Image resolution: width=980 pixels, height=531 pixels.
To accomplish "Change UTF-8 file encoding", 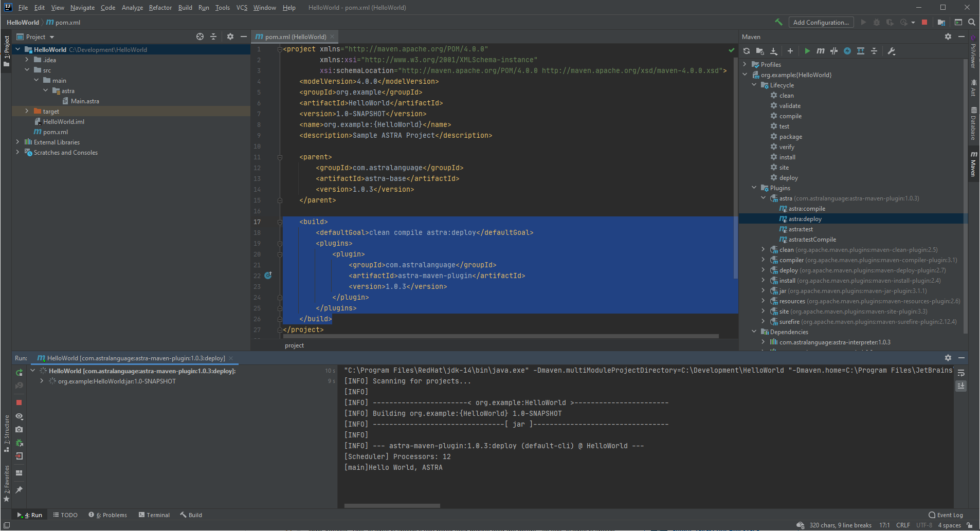I will (x=924, y=525).
